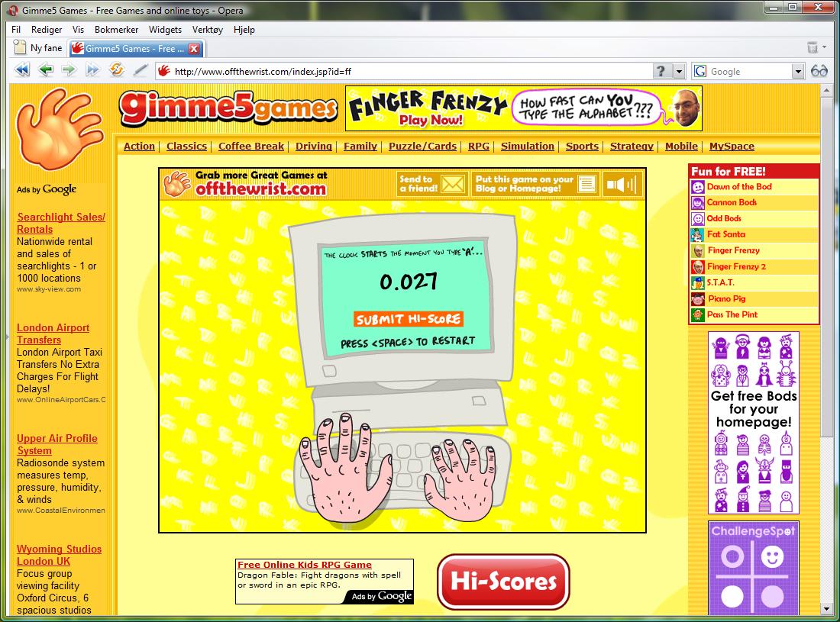Open London Airport Transfers ad link
The image size is (840, 622).
click(x=53, y=334)
